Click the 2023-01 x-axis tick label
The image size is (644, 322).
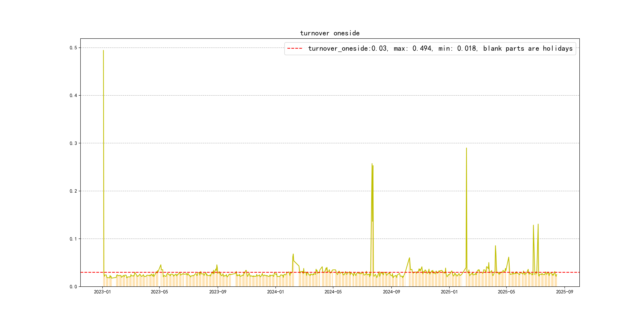coord(102,292)
